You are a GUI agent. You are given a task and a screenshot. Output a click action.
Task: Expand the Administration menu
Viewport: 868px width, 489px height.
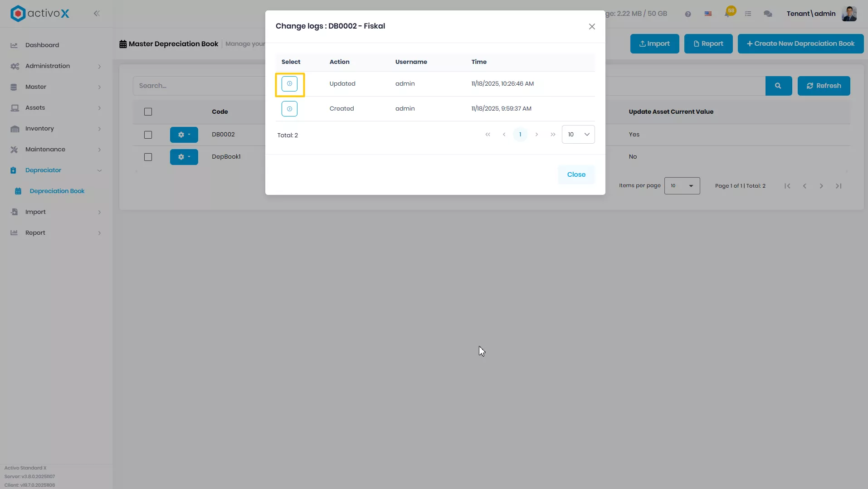pos(56,66)
